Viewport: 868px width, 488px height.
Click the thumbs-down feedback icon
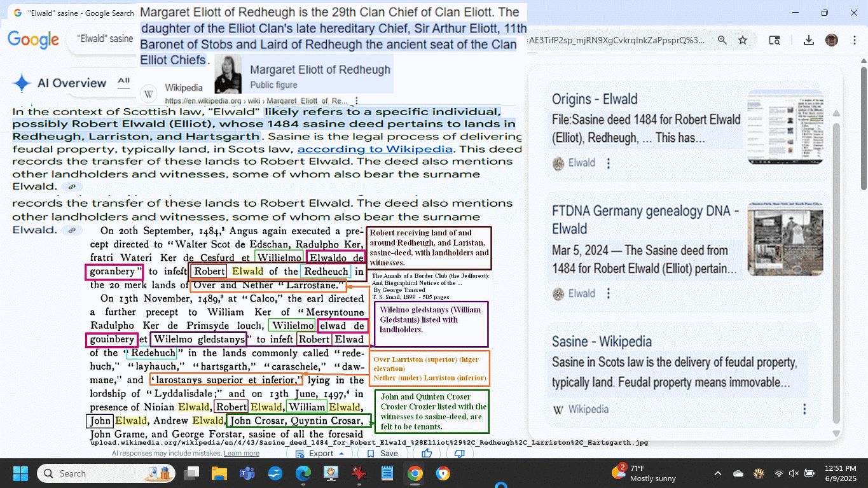point(460,453)
